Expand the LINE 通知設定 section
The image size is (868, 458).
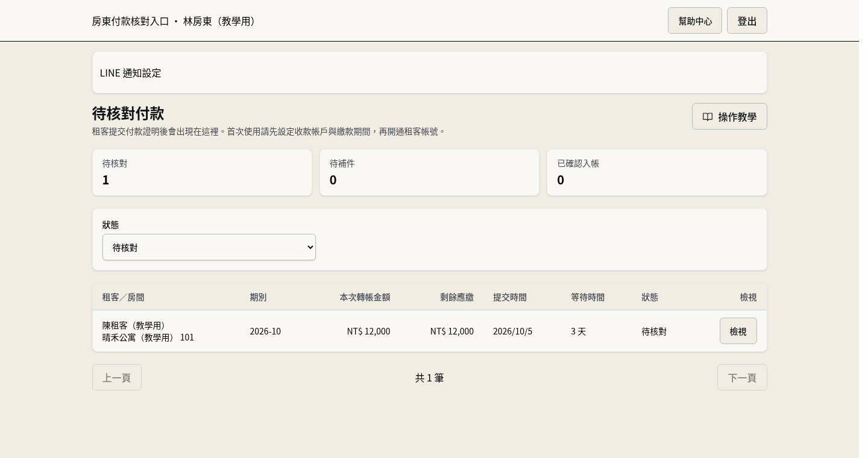coord(430,73)
